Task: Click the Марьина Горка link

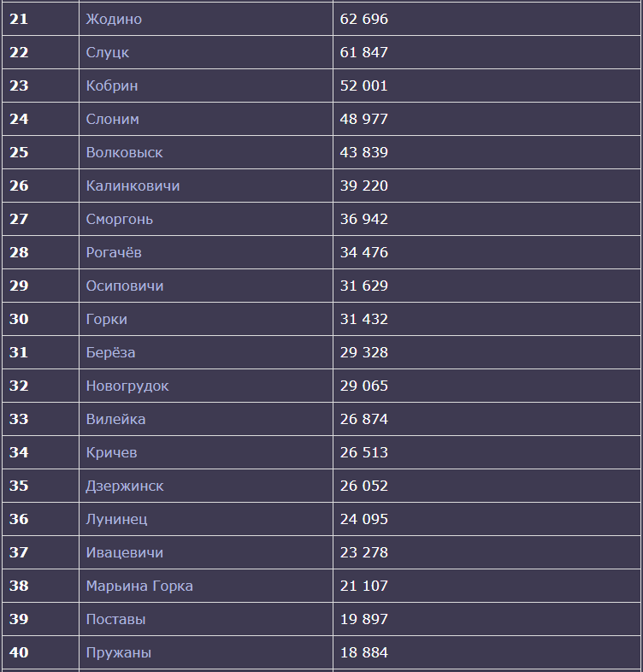Action: [139, 587]
